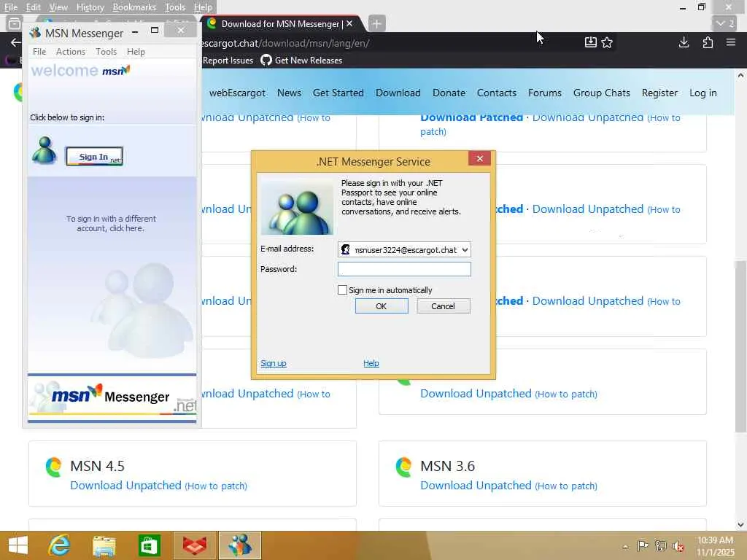The image size is (747, 560).
Task: Click the GitHub icon for Get New Releases
Action: coord(266,60)
